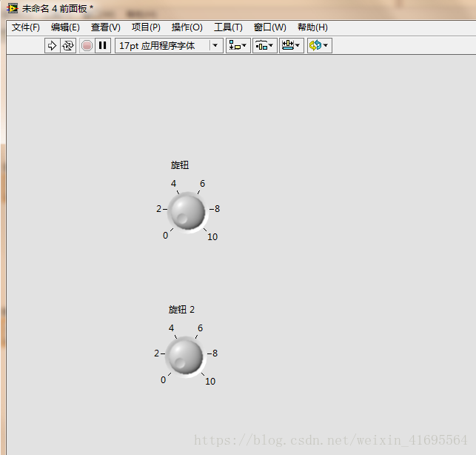Screen dimensions: 476x455
Task: Click the Run arrow button
Action: 53,46
